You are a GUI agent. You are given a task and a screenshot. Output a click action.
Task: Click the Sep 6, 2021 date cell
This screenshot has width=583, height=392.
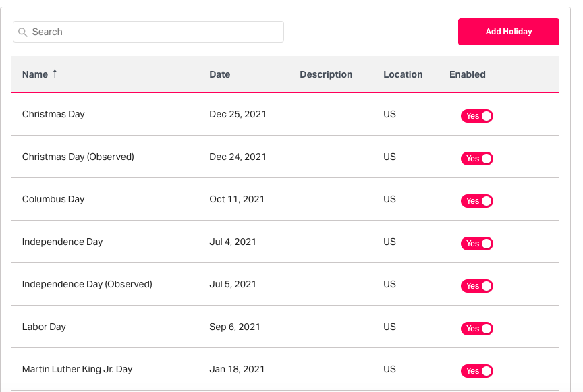point(235,327)
